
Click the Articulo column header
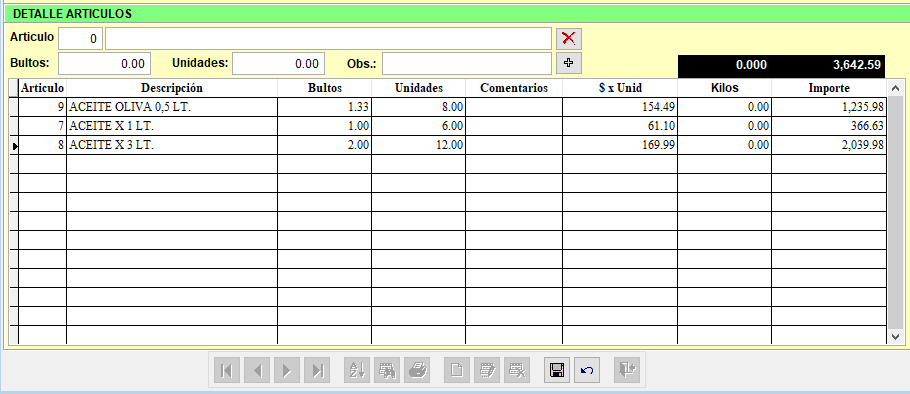tap(42, 88)
